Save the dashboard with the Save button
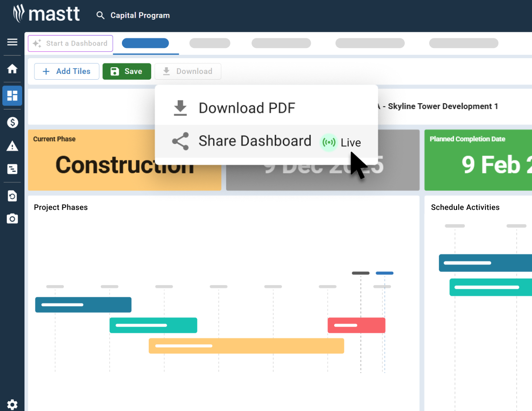532x411 pixels. 126,71
